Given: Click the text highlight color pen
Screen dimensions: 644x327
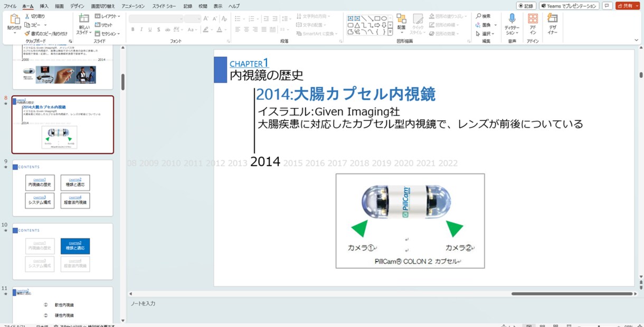Looking at the screenshot, I should pyautogui.click(x=205, y=30).
